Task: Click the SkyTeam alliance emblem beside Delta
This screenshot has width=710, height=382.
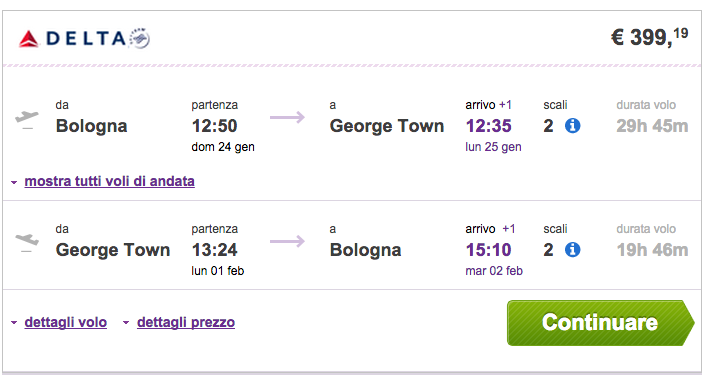Action: click(x=139, y=38)
